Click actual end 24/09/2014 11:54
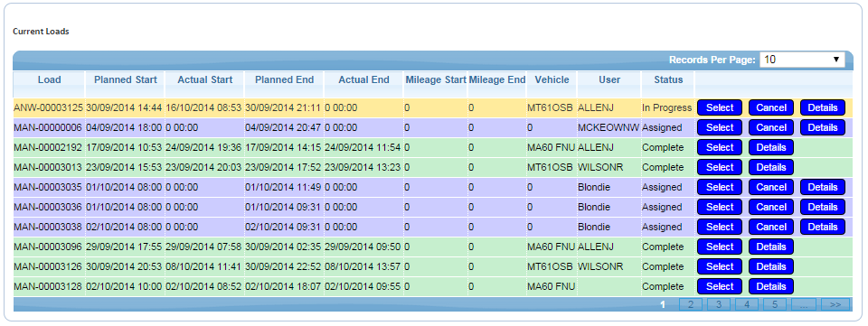This screenshot has height=326, width=868. (363, 147)
